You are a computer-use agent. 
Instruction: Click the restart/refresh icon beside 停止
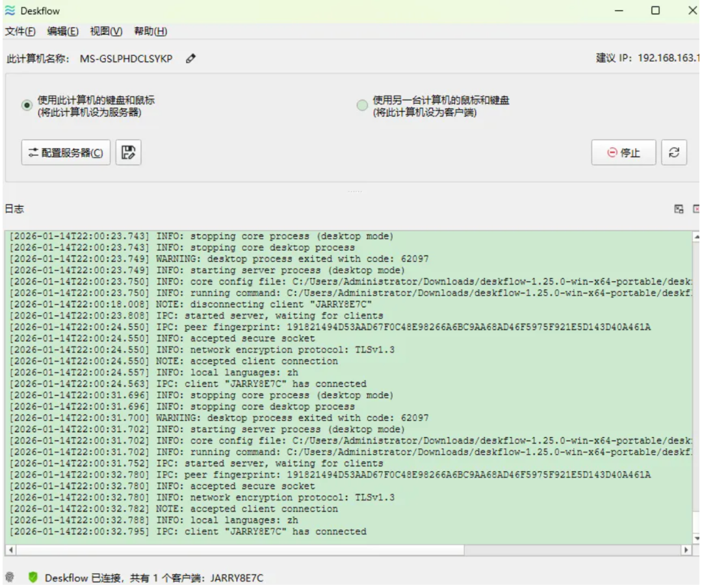674,153
